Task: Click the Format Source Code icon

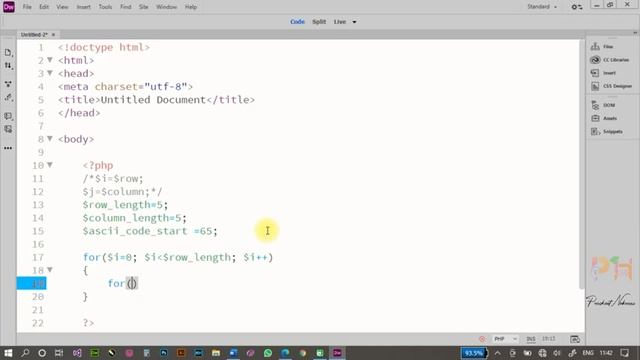Action: pyautogui.click(x=8, y=97)
